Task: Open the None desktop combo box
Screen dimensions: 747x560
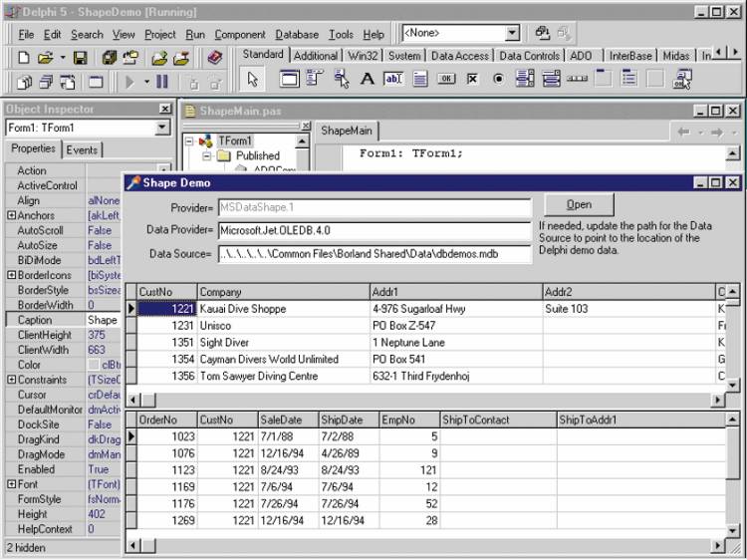Action: (x=512, y=33)
